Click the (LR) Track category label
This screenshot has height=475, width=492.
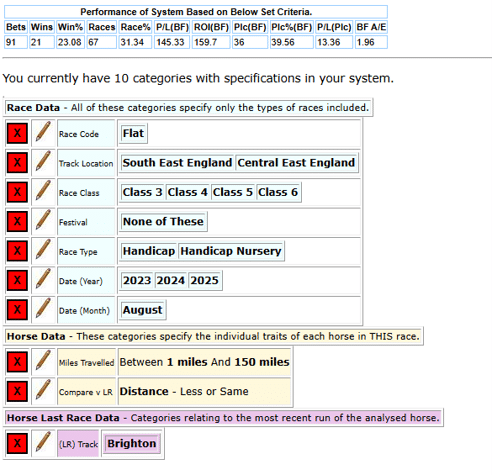coord(78,444)
